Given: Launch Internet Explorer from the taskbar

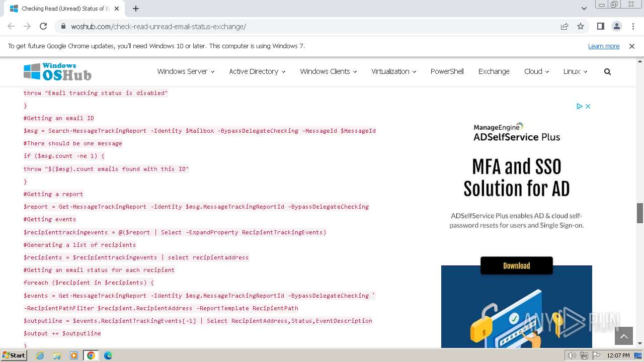Looking at the screenshot, I should point(40,355).
